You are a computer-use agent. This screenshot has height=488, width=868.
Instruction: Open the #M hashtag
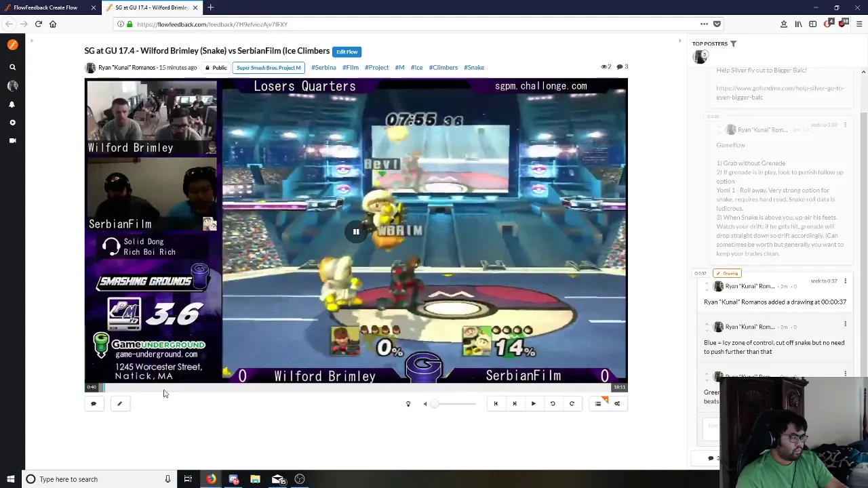click(x=399, y=68)
